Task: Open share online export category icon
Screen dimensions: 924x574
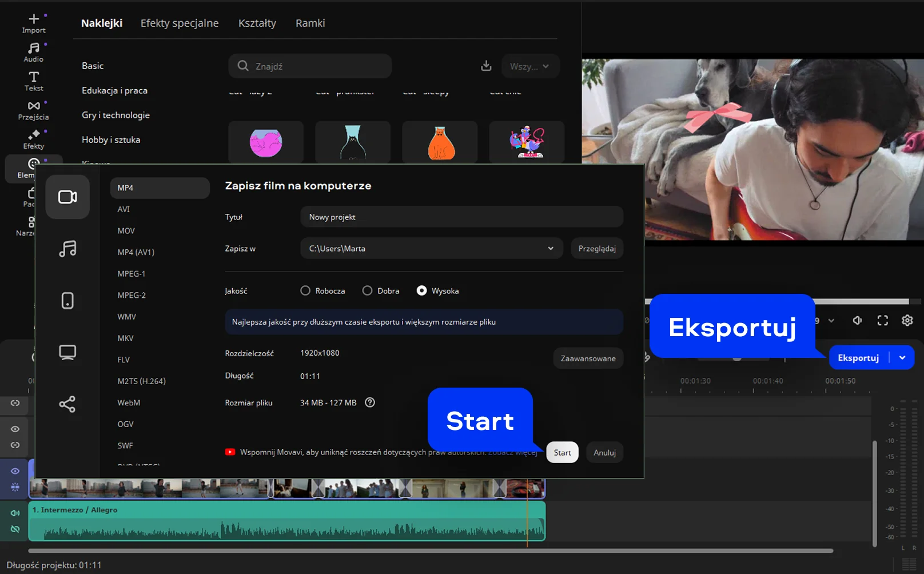Action: tap(67, 404)
